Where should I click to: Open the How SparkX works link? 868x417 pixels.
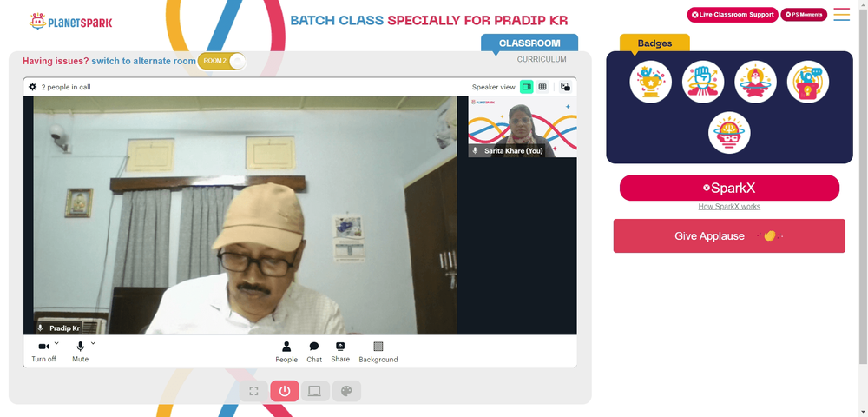coord(729,207)
